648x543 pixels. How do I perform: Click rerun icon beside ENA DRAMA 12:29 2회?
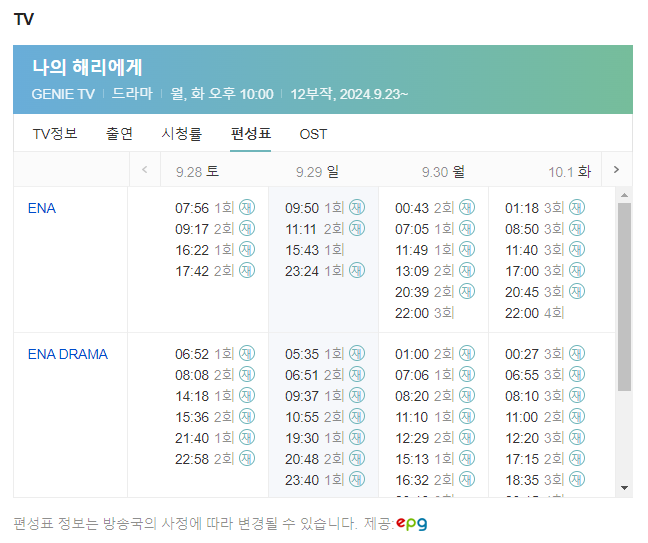click(467, 438)
